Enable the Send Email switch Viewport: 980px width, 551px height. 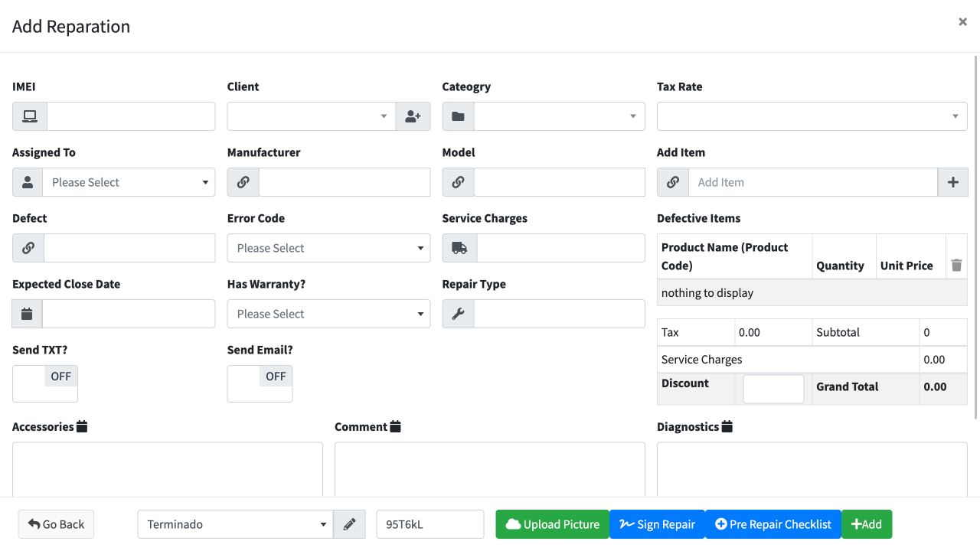click(260, 376)
